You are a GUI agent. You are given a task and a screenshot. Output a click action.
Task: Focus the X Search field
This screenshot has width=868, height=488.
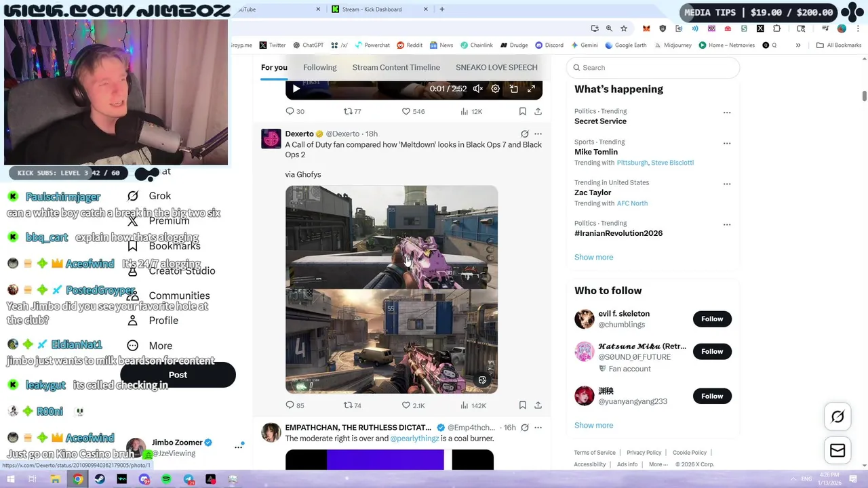[x=653, y=68]
